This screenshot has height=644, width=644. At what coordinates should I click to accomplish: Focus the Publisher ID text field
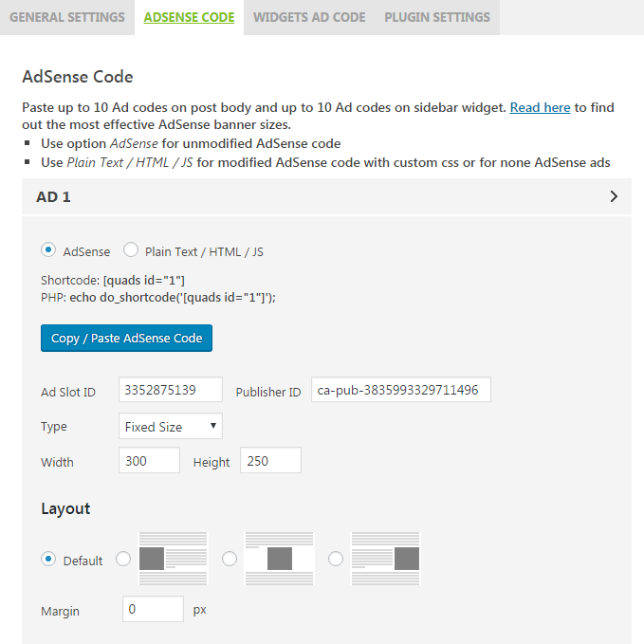(400, 390)
